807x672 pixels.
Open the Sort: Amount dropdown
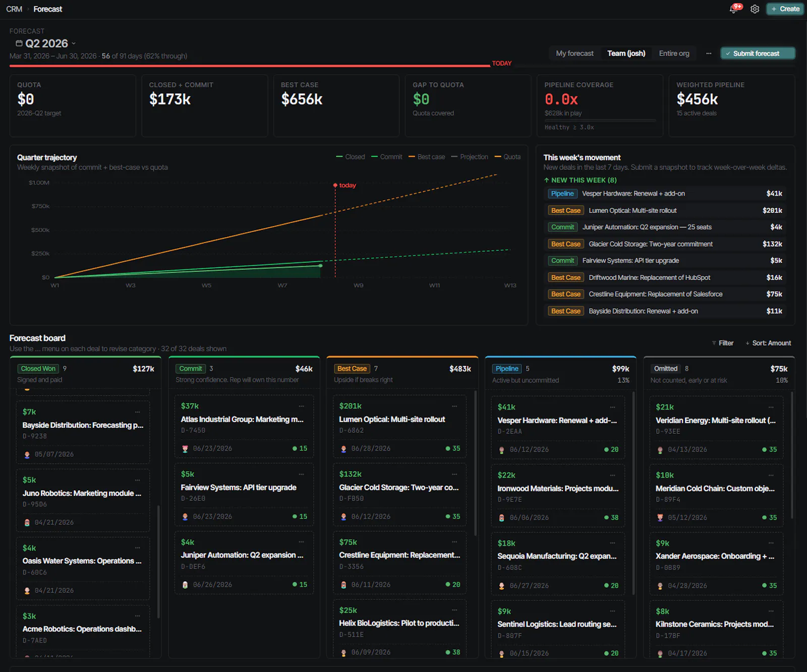(x=768, y=343)
